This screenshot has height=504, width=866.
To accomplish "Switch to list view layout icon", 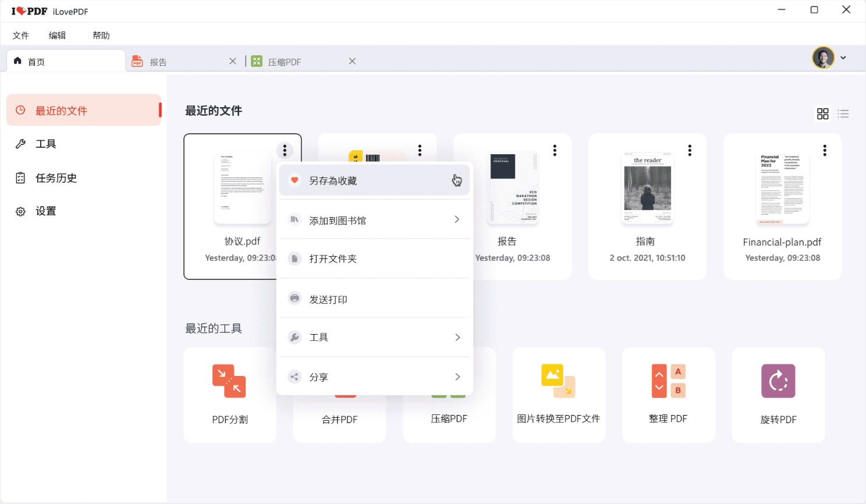I will 843,114.
